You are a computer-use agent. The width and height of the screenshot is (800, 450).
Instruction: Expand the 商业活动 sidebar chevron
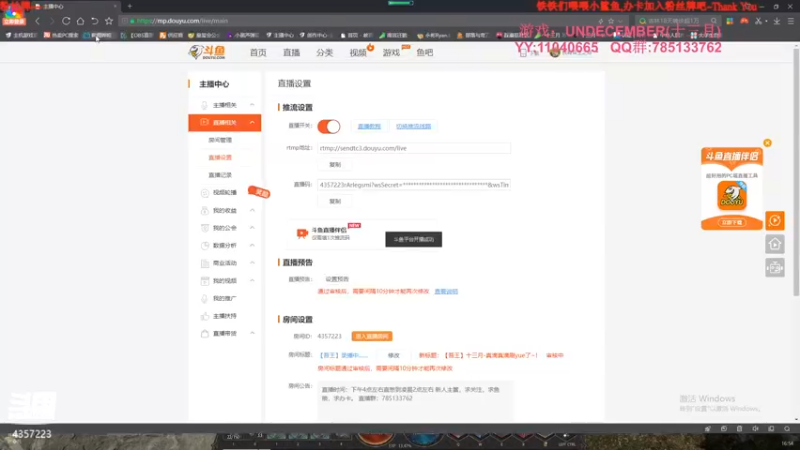pos(252,263)
